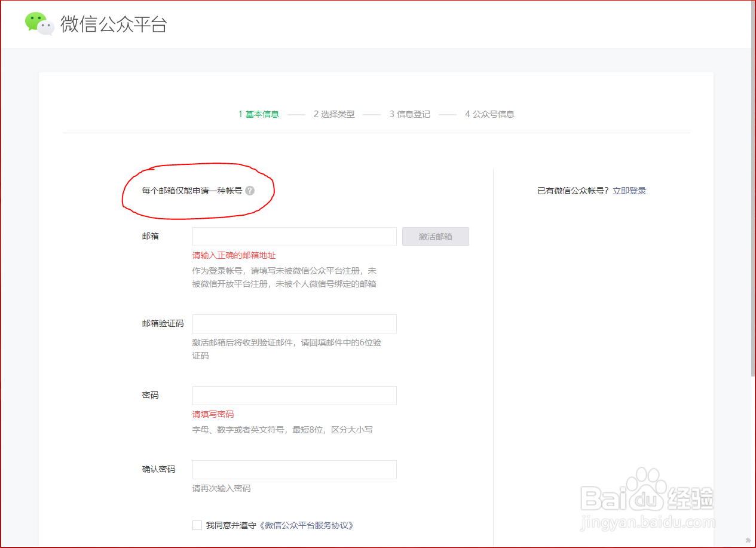Select step 3 信息登记
This screenshot has height=548, width=756.
coord(410,114)
